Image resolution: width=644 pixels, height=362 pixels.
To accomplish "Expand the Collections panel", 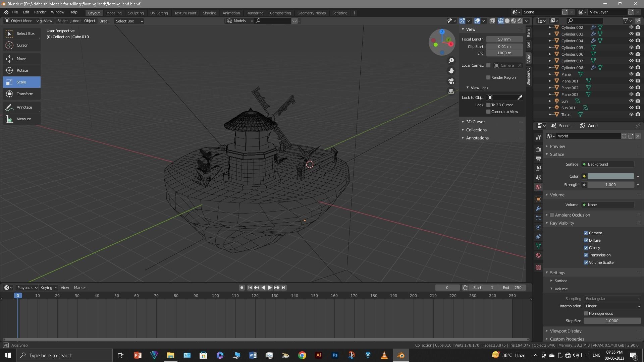I will (476, 130).
